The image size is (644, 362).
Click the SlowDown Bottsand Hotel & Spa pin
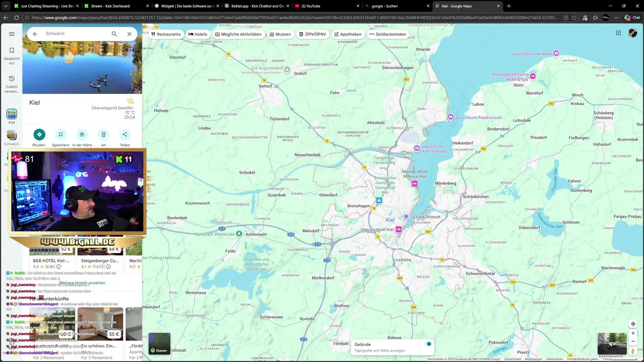(x=532, y=76)
